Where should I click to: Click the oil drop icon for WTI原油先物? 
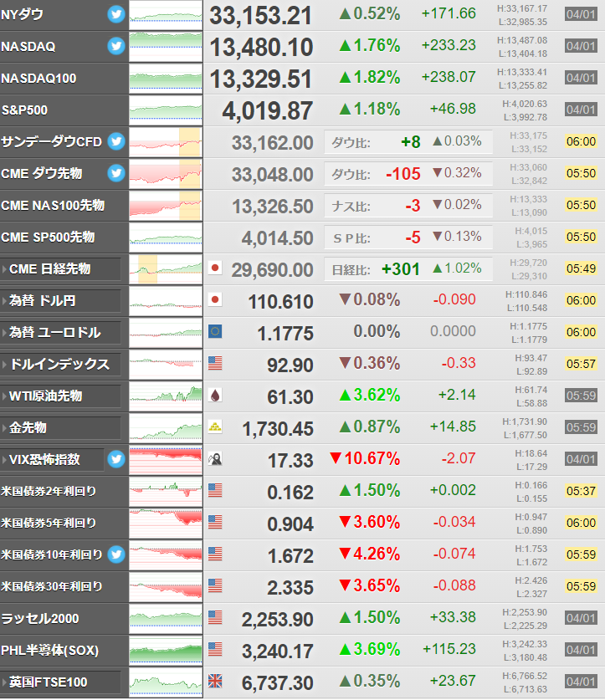pos(215,395)
